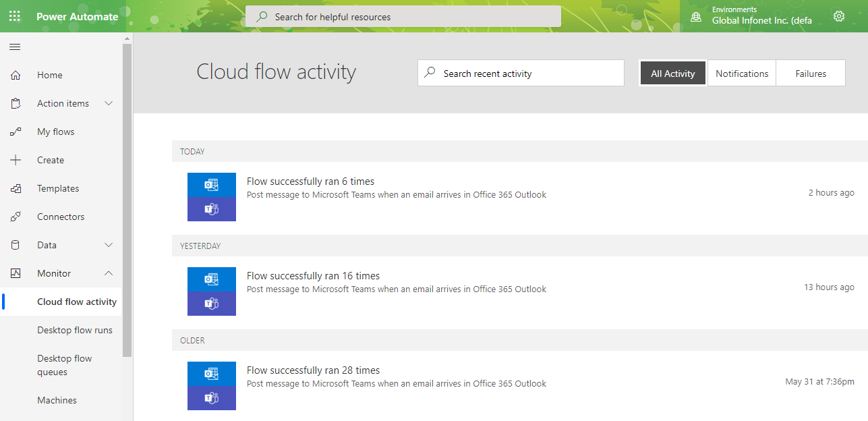This screenshot has height=421, width=868.
Task: Collapse the Monitor section chevron
Action: click(x=109, y=273)
